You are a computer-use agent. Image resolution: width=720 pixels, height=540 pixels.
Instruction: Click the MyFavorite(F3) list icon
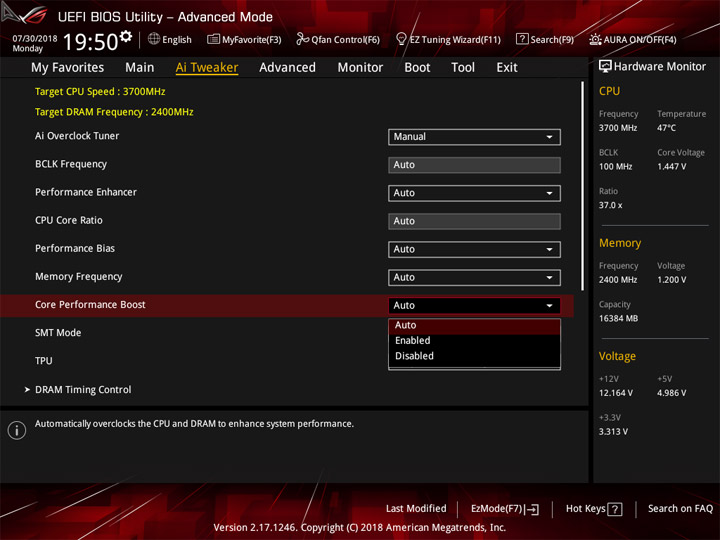(x=213, y=39)
